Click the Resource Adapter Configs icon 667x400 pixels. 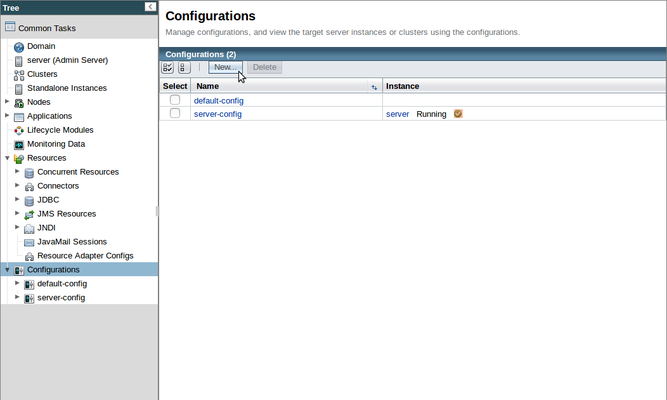pos(29,256)
